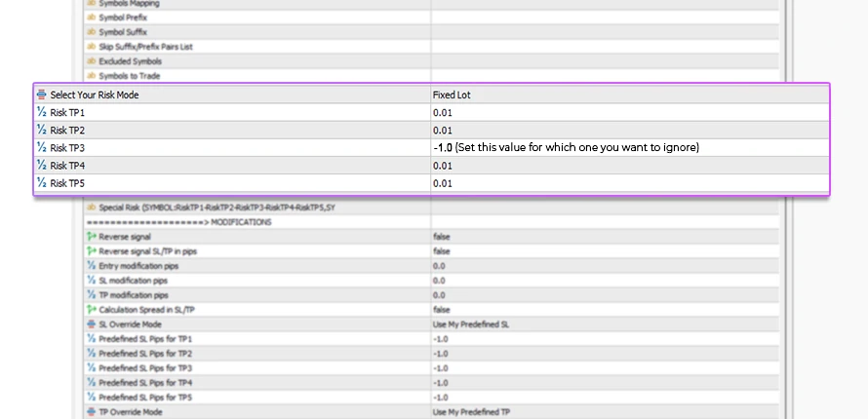The height and width of the screenshot is (419, 868).
Task: Select the Risk TP2 parameter row label
Action: point(67,131)
